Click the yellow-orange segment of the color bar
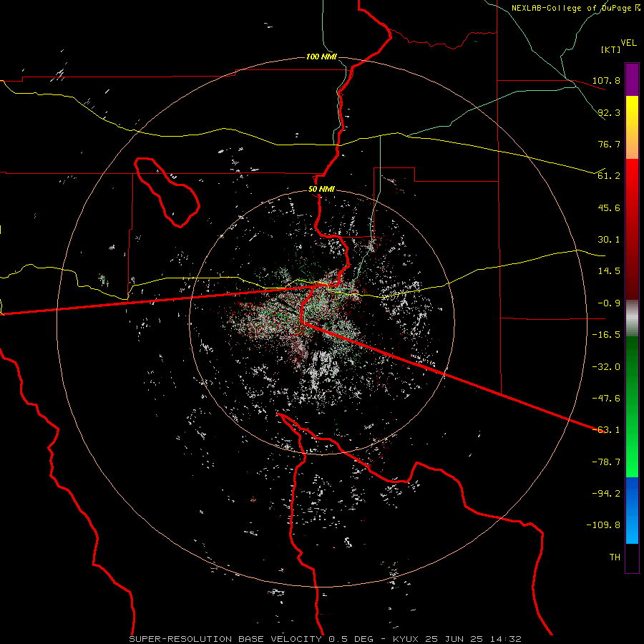Viewport: 644px width, 644px height. [x=632, y=127]
